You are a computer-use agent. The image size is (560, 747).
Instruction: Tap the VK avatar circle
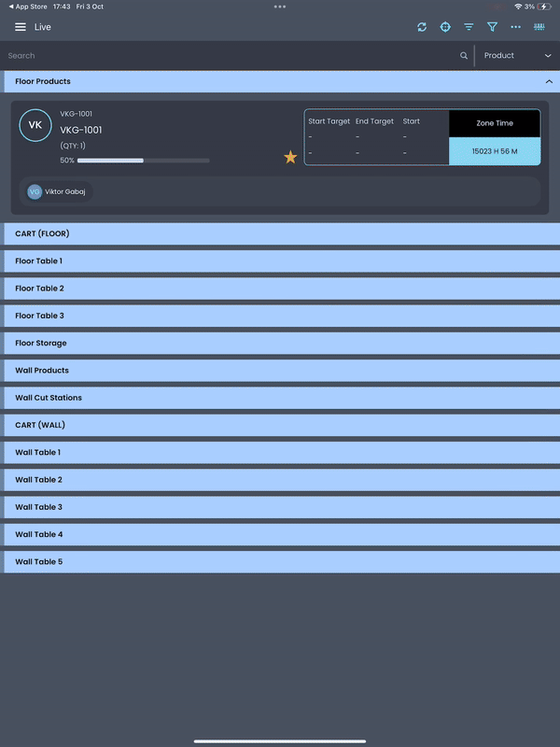(x=35, y=125)
